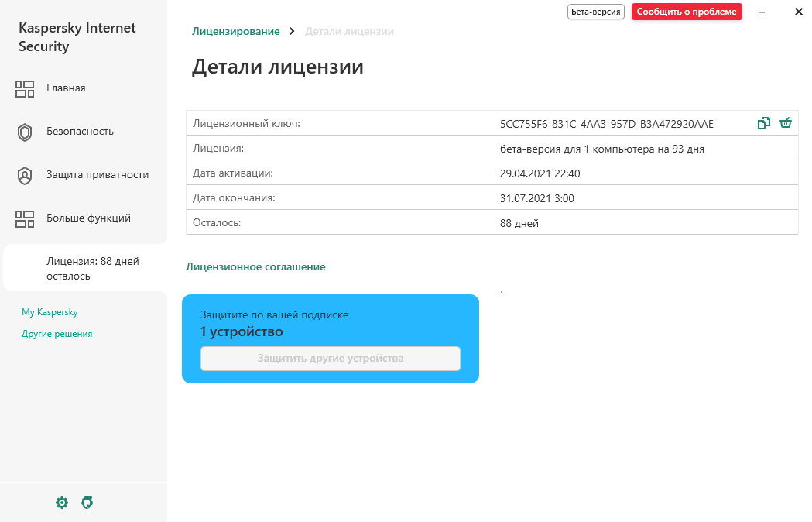Click the Дата активации: row label
The height and width of the screenshot is (522, 812).
point(233,173)
